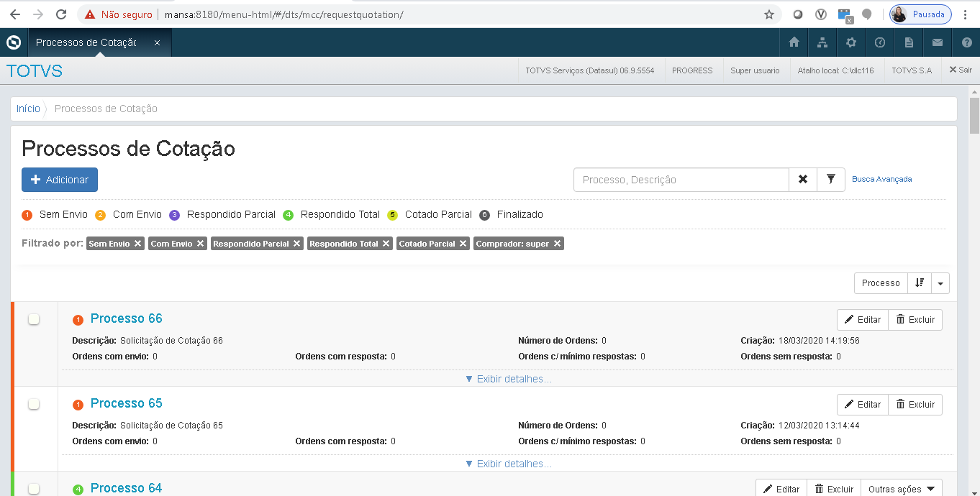
Task: Toggle the 'Com Envio' status legend
Action: pos(129,214)
